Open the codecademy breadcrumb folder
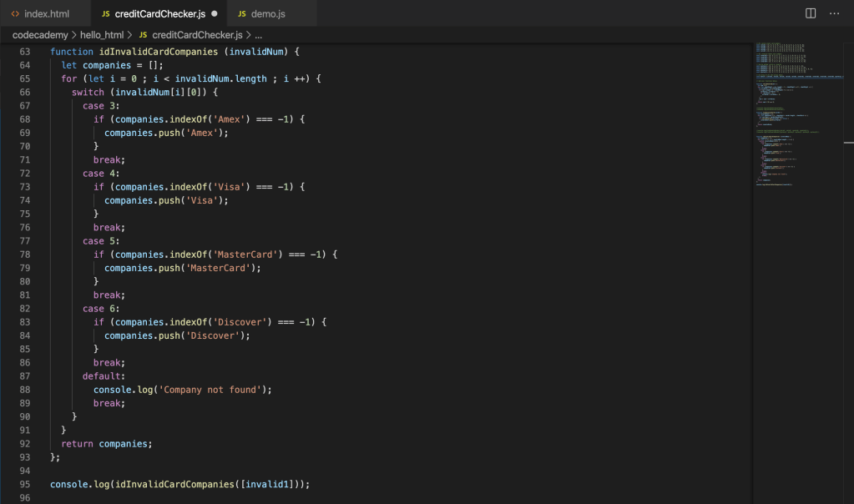 [x=43, y=35]
